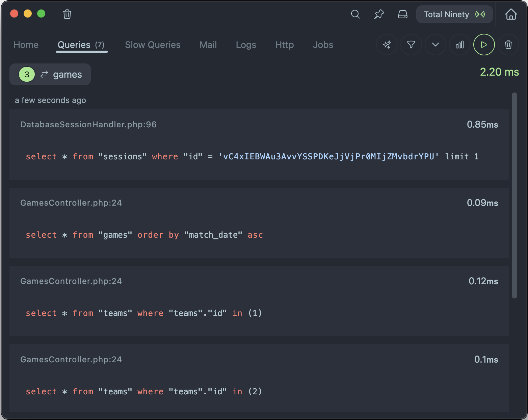Image resolution: width=528 pixels, height=420 pixels.
Task: Pin the window with the pin icon
Action: 379,14
